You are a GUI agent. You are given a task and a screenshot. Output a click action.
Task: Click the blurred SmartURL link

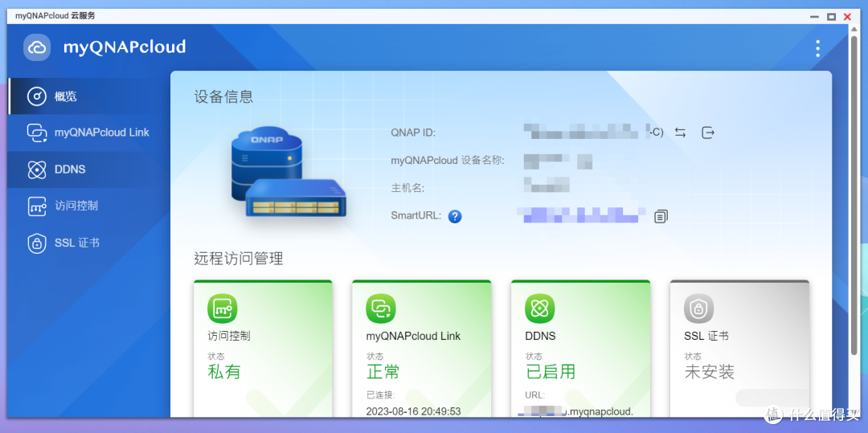581,215
